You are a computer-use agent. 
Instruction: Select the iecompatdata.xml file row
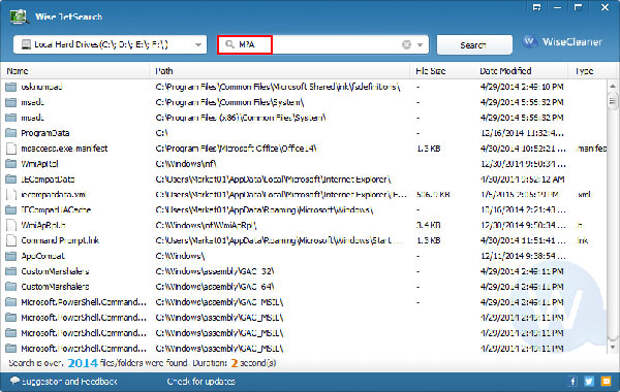[x=304, y=195]
